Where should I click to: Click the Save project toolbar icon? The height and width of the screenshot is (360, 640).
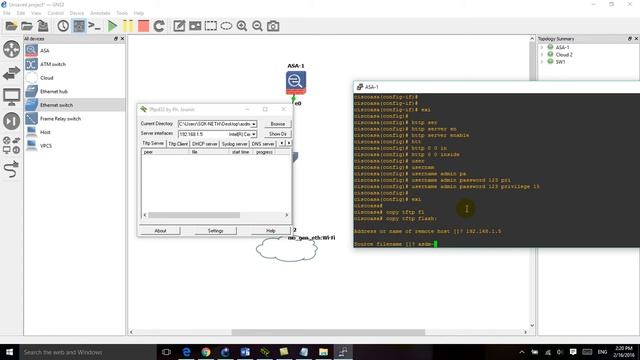(42, 26)
